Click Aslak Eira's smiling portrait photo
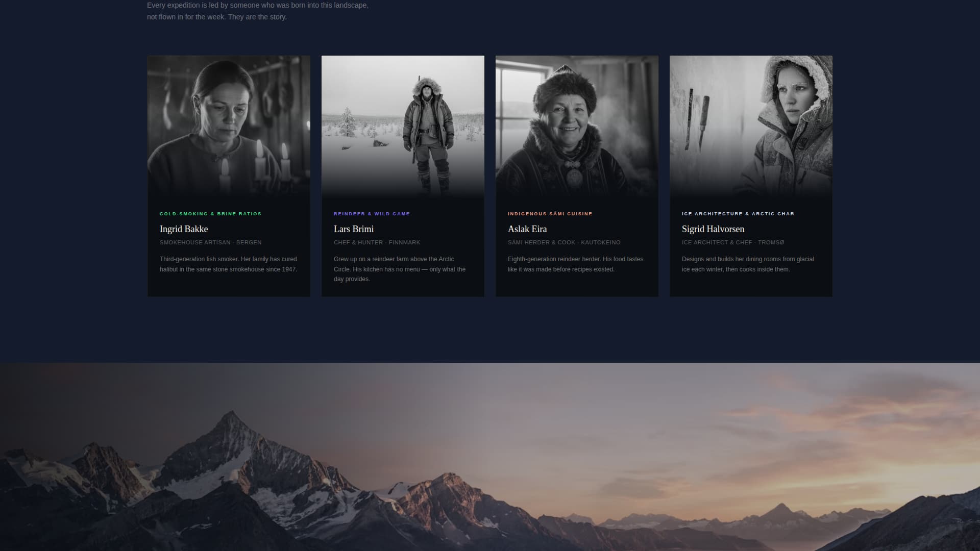The width and height of the screenshot is (980, 551). 577,125
